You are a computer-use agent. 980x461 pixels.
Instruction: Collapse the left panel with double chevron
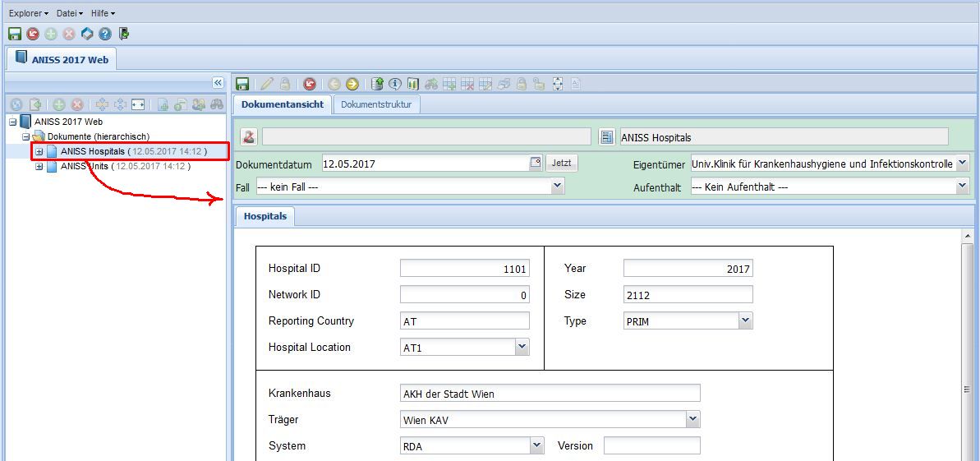point(218,83)
